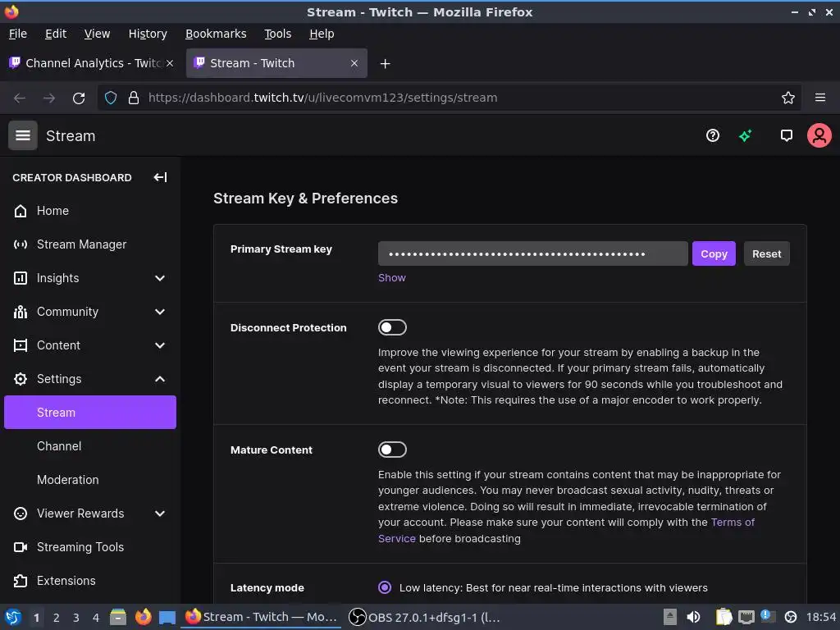
Task: Click the green sparkle what's new icon
Action: click(745, 135)
